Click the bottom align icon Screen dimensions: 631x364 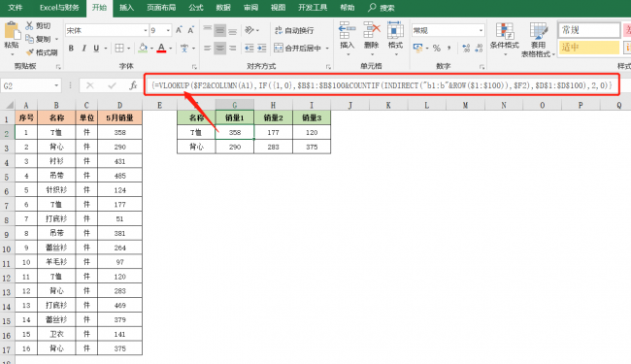[x=233, y=30]
